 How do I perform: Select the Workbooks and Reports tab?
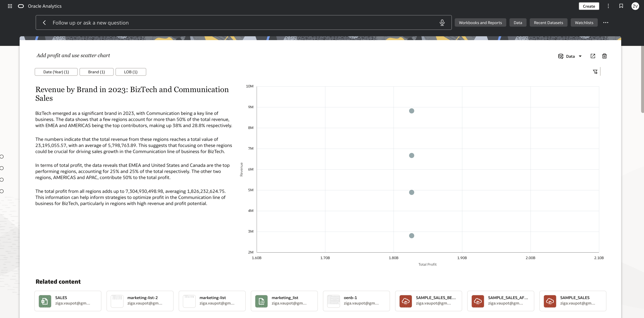[x=480, y=22]
